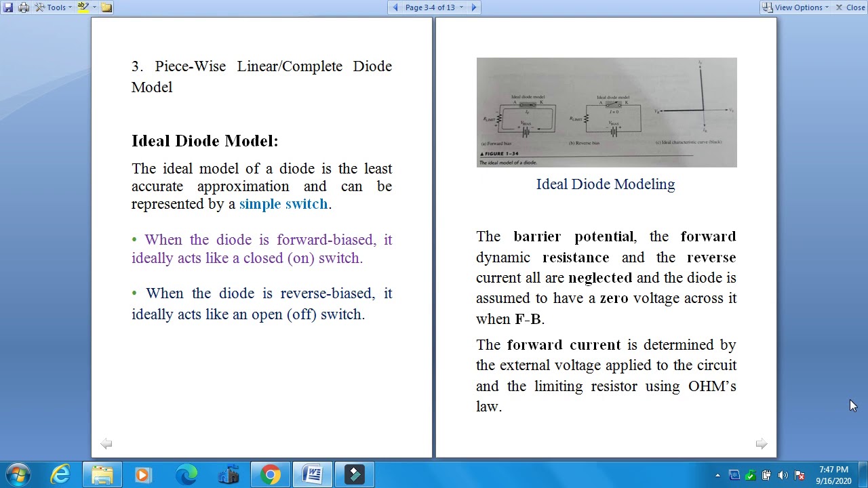Open Microsoft Edge from the taskbar
The height and width of the screenshot is (488, 868).
(x=186, y=474)
